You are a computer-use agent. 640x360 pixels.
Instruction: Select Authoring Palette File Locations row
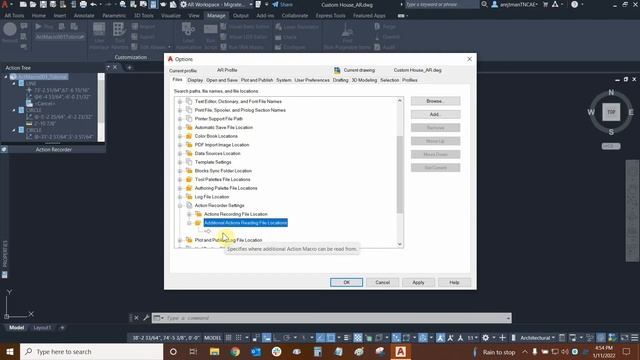(x=226, y=188)
